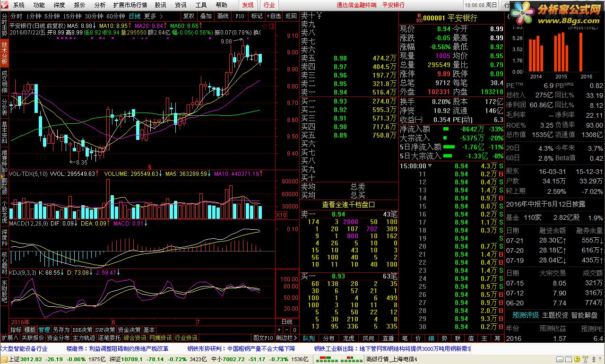Open 分时走势 sidebar tab
Viewport: 605px width, 364px height.
[4, 25]
